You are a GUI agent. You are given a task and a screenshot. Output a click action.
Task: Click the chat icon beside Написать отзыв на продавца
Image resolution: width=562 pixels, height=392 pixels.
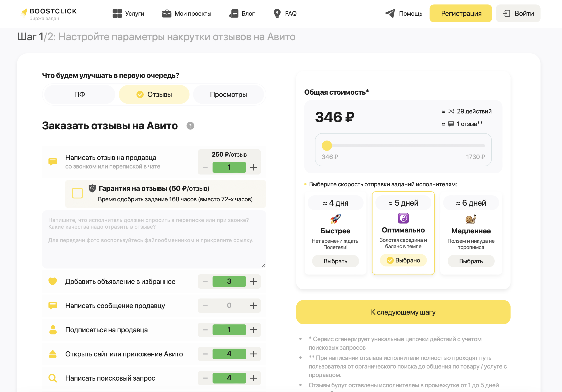[53, 162]
